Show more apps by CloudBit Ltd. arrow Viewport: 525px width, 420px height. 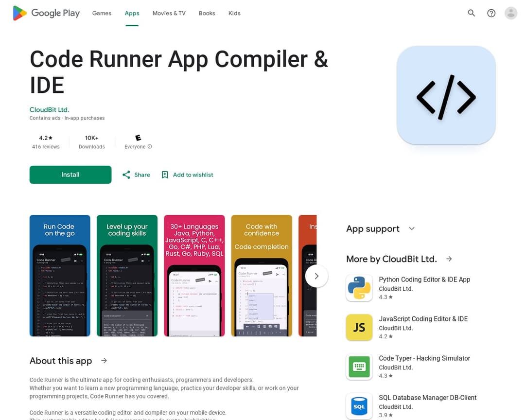tap(449, 259)
